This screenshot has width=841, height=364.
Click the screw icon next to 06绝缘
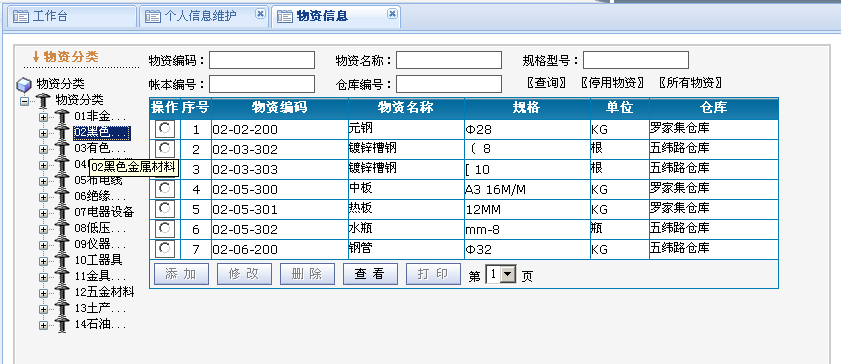(62, 197)
